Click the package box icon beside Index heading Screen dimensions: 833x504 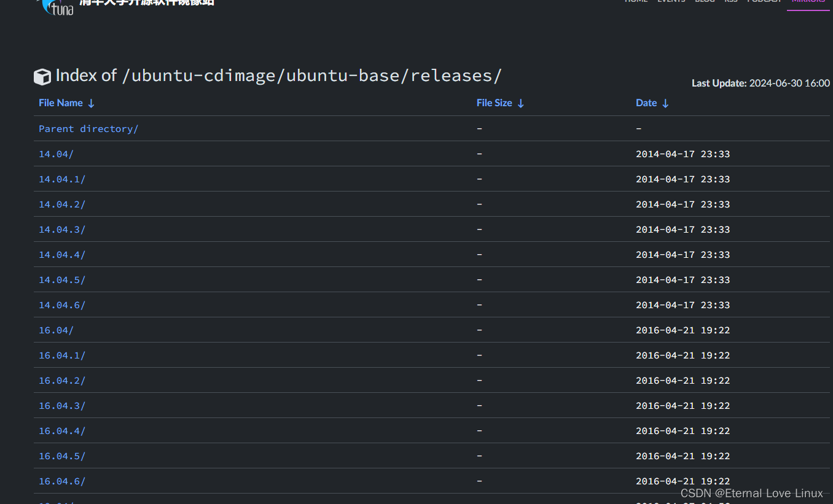42,76
